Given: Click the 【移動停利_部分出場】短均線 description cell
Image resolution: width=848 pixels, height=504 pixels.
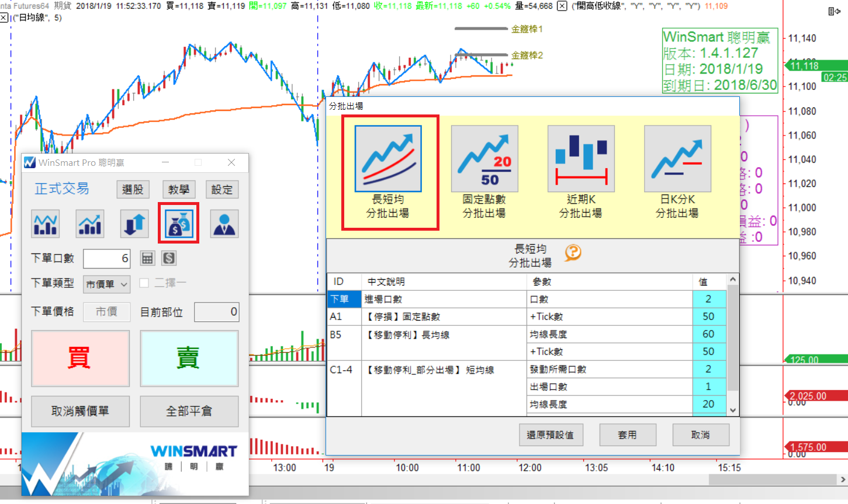Looking at the screenshot, I should point(444,388).
